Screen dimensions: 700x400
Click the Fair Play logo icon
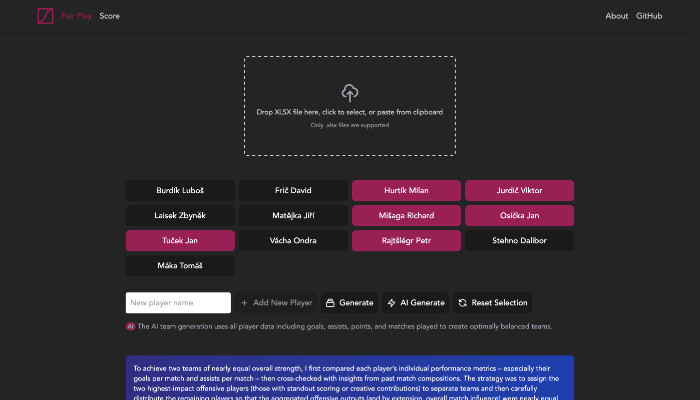(x=45, y=16)
